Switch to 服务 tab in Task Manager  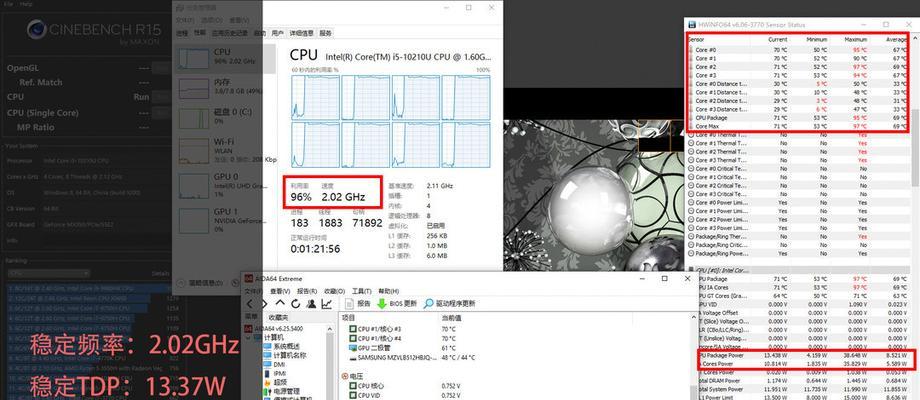click(x=325, y=33)
